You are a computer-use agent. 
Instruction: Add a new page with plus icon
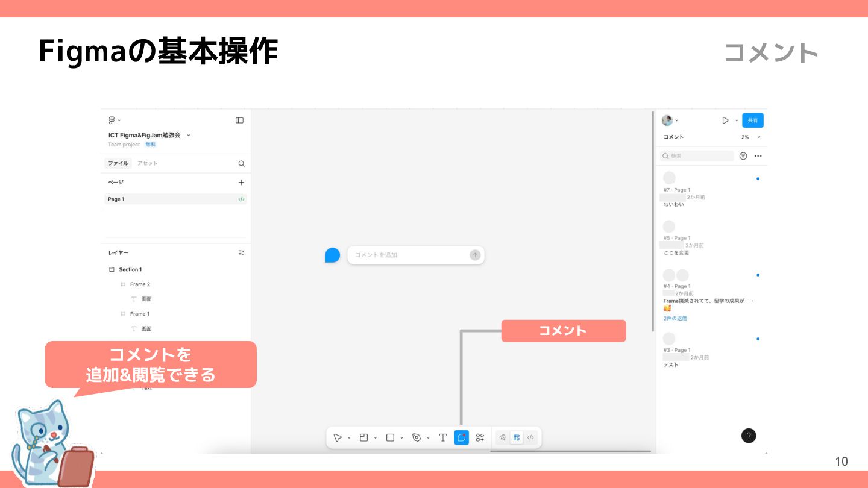click(241, 183)
